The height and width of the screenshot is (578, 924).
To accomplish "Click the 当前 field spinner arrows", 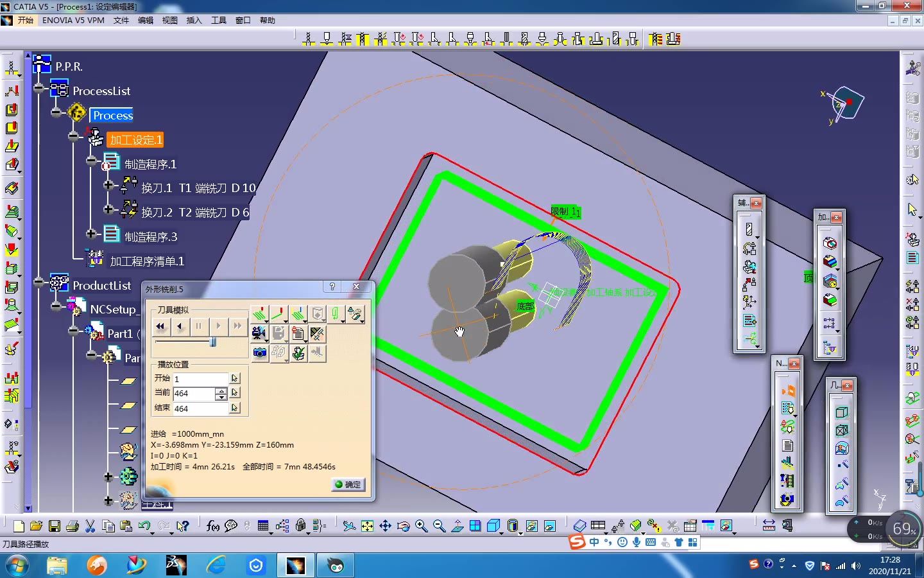I will click(221, 394).
